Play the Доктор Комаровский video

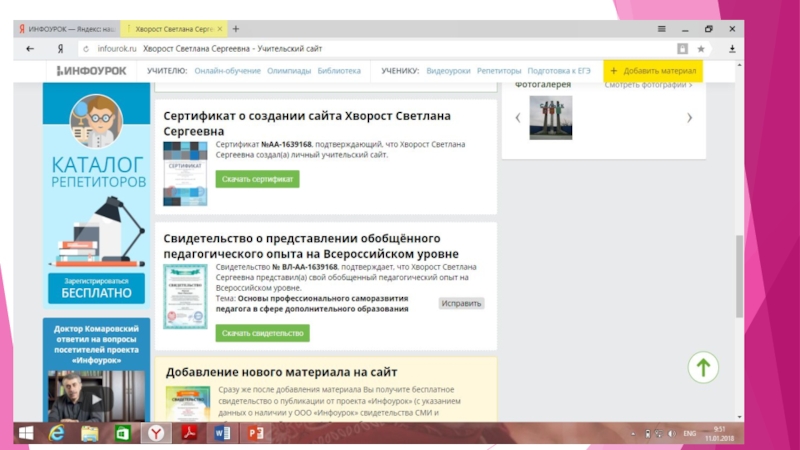[x=96, y=399]
